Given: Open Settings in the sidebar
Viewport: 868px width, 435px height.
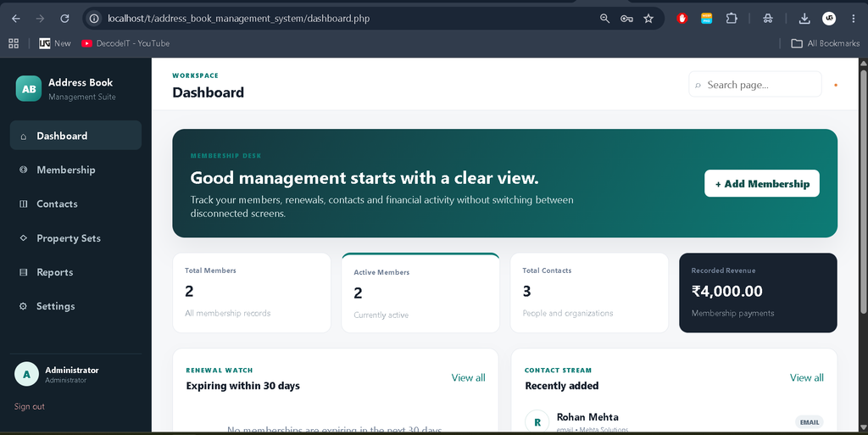Looking at the screenshot, I should (x=75, y=306).
